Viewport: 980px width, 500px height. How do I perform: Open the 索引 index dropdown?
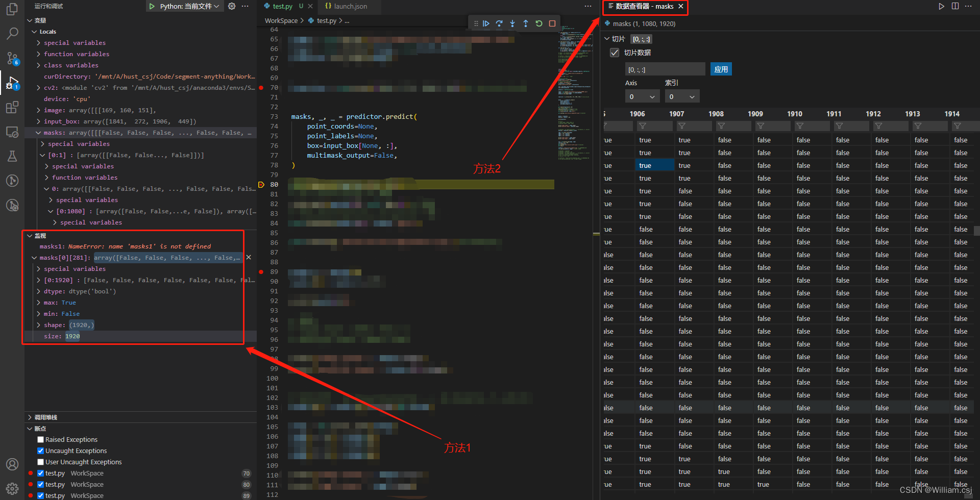pyautogui.click(x=682, y=96)
